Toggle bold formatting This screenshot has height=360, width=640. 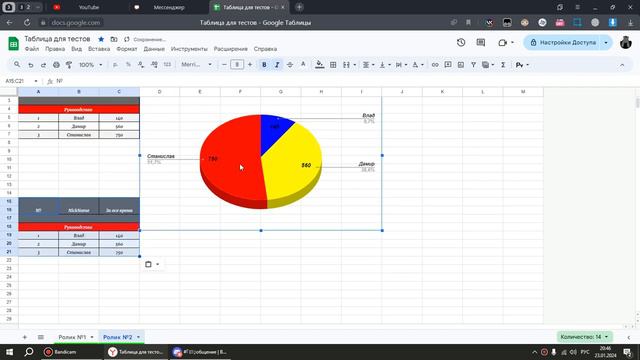pyautogui.click(x=264, y=65)
